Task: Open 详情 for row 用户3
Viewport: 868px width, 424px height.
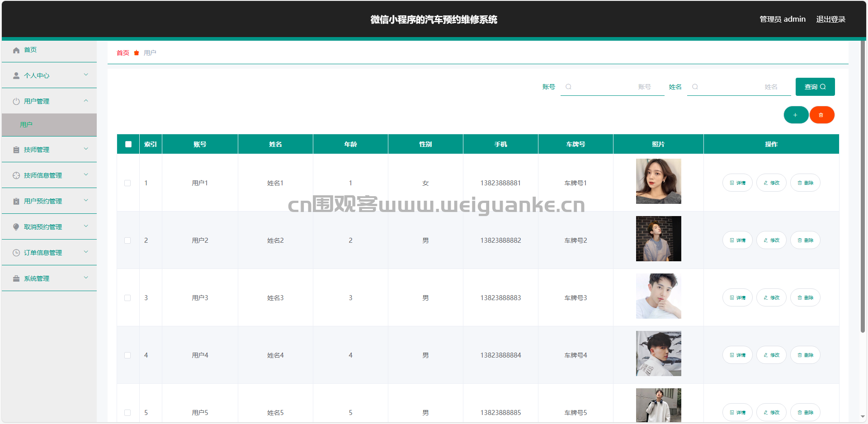Action: pyautogui.click(x=737, y=298)
